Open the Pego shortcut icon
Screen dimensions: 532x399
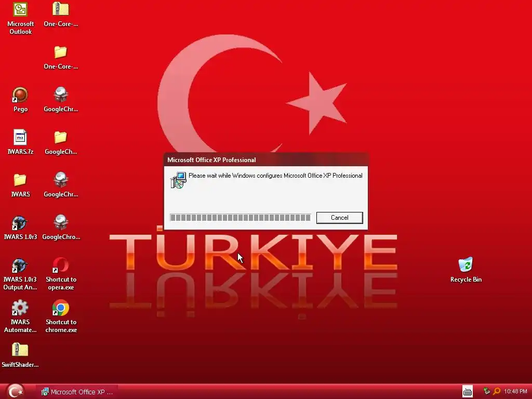coord(20,95)
